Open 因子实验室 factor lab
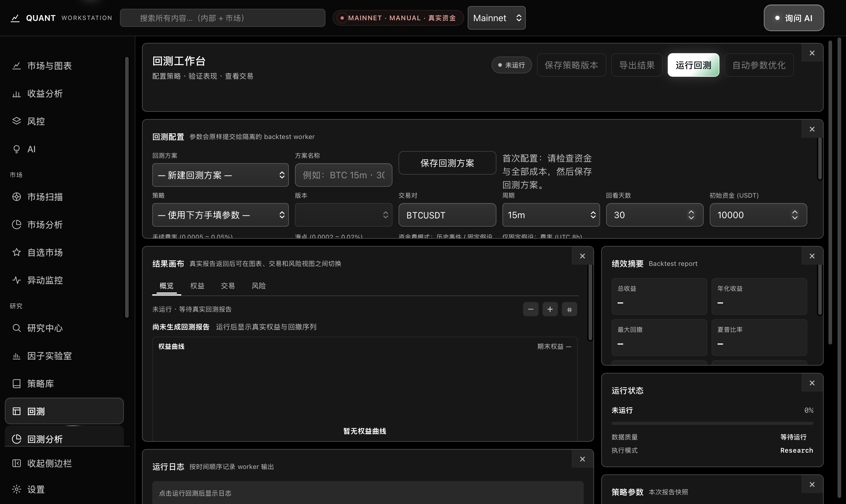This screenshot has width=846, height=504. coord(64,356)
